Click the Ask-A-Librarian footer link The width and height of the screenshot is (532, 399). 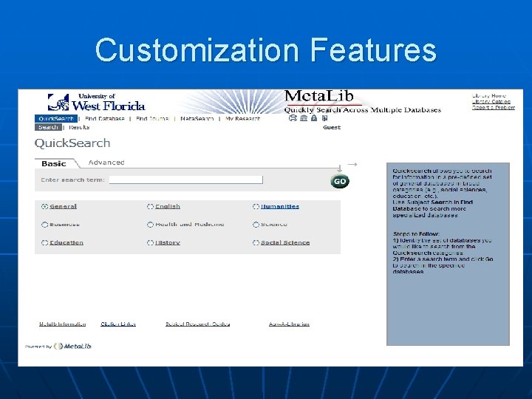coord(289,324)
